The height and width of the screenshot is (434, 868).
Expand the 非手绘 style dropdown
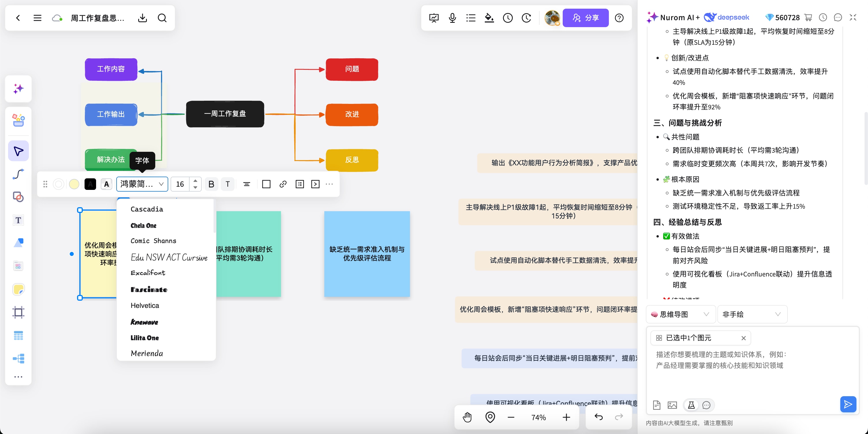752,314
